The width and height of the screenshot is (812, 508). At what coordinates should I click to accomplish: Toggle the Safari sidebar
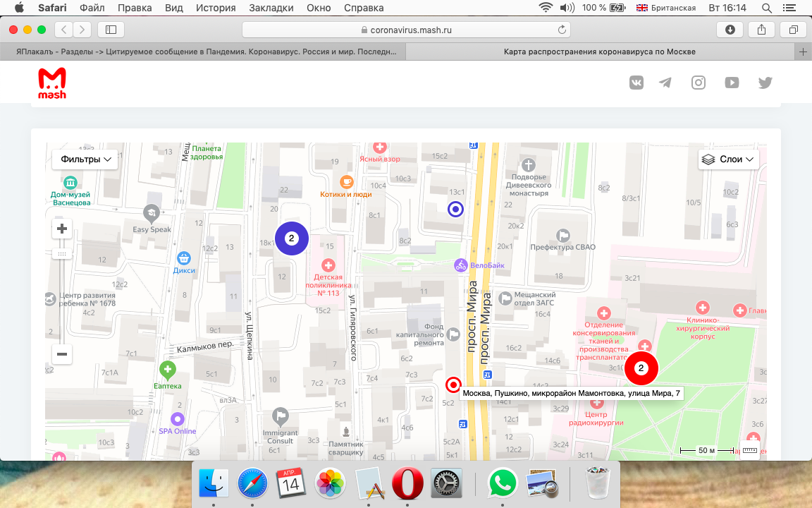(111, 30)
